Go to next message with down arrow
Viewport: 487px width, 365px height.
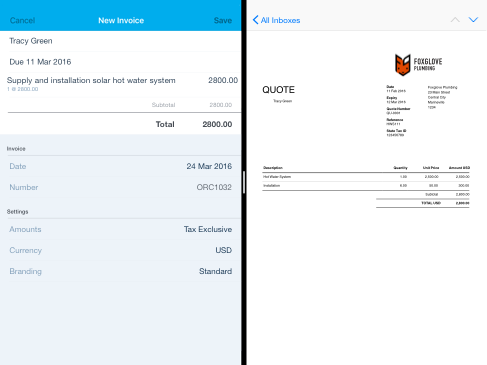tap(473, 20)
